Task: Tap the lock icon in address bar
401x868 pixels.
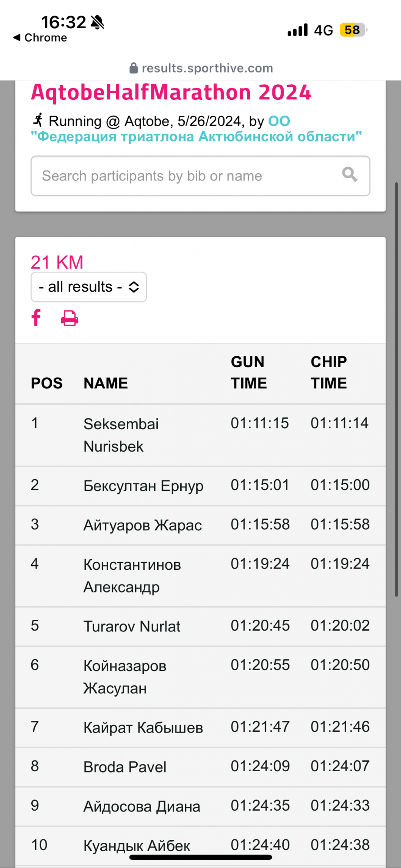Action: point(134,68)
